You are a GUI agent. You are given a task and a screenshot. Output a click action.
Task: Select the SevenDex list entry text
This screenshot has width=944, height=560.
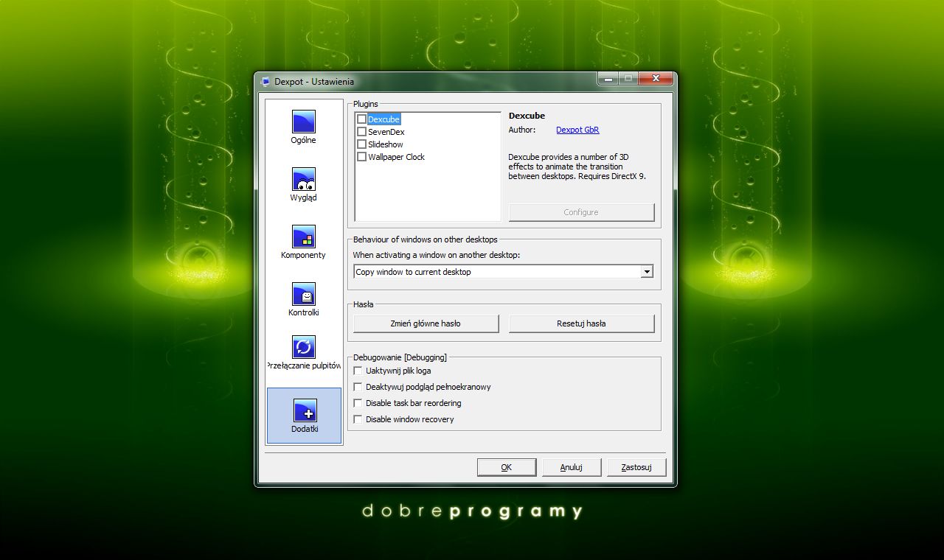coord(386,132)
